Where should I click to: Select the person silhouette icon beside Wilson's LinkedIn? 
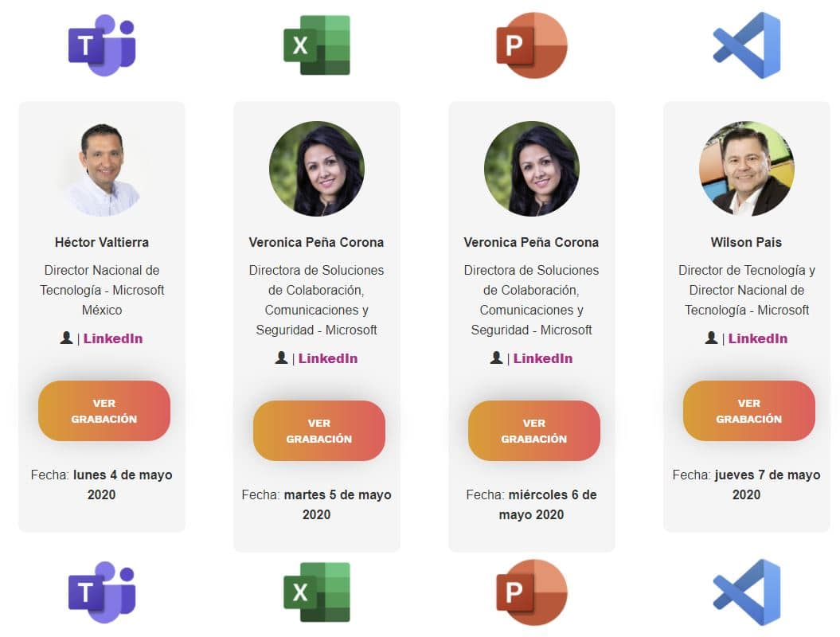tap(713, 337)
